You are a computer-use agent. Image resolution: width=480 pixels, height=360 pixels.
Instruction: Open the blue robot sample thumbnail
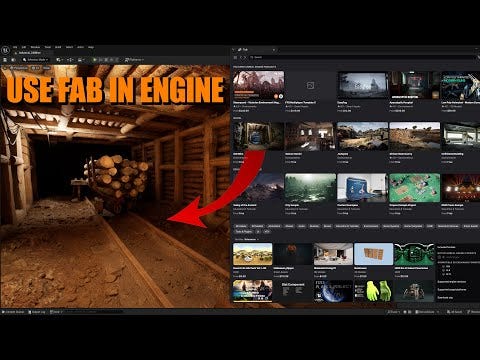coord(362,188)
